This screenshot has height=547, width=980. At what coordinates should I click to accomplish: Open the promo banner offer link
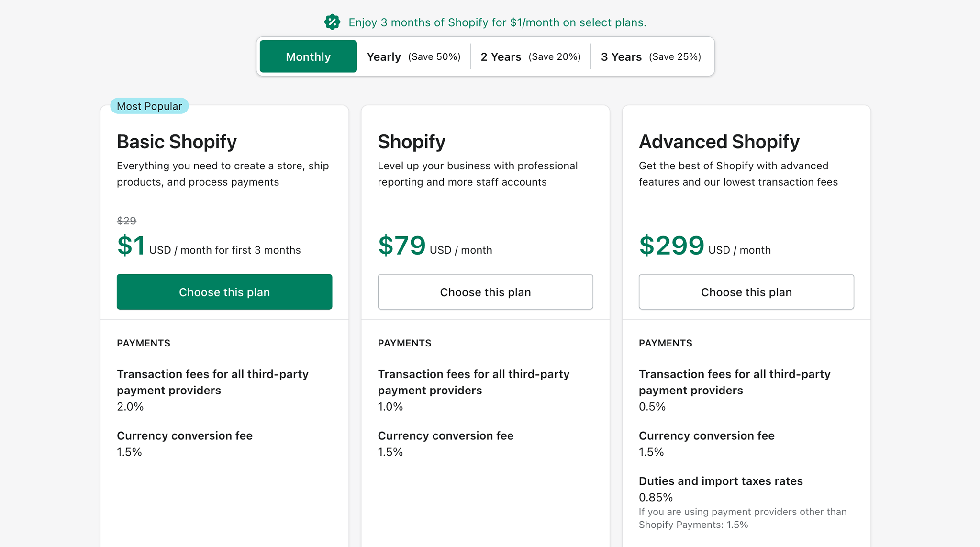pos(497,22)
